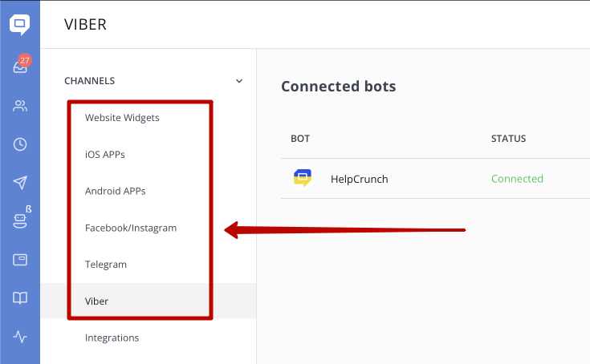Open the knowledge base book icon
The height and width of the screenshot is (364, 590).
click(x=20, y=298)
